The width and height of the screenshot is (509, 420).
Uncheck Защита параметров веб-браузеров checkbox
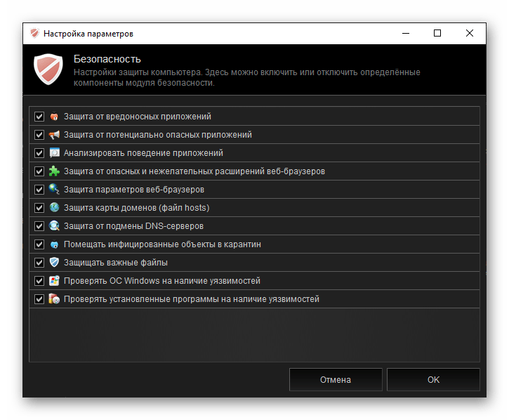click(x=39, y=190)
